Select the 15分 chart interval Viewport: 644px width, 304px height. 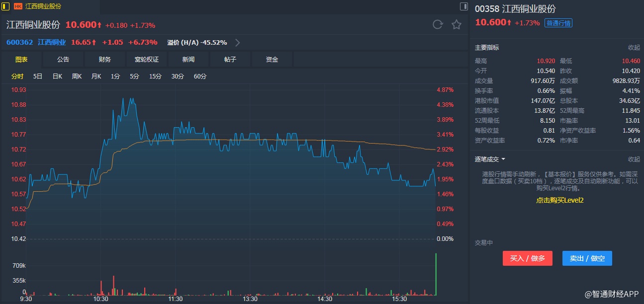[156, 76]
